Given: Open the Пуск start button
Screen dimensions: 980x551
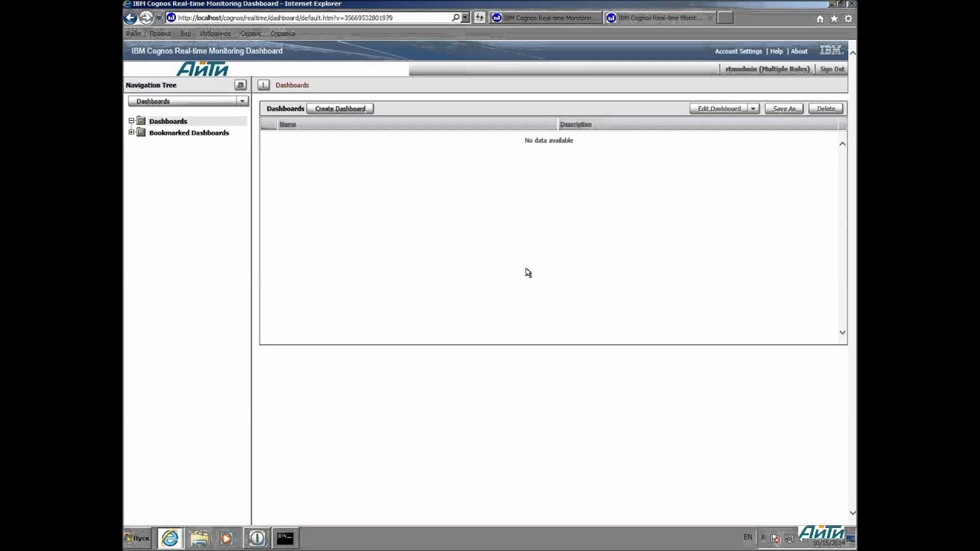Looking at the screenshot, I should (x=138, y=538).
